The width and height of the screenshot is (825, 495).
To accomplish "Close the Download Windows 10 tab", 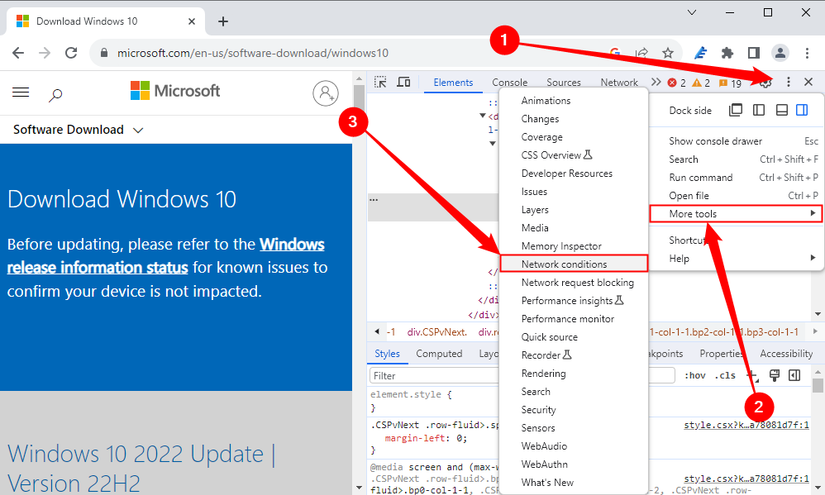I will pyautogui.click(x=192, y=22).
